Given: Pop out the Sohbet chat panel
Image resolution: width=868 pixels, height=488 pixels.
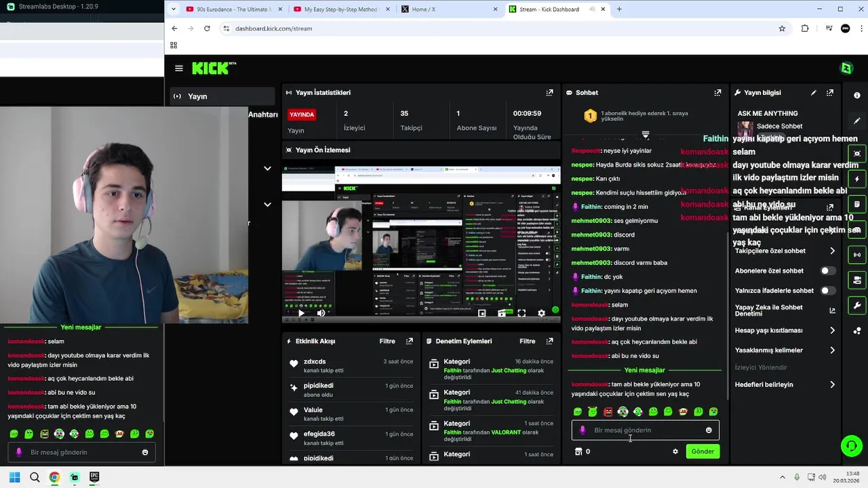Looking at the screenshot, I should (x=717, y=93).
